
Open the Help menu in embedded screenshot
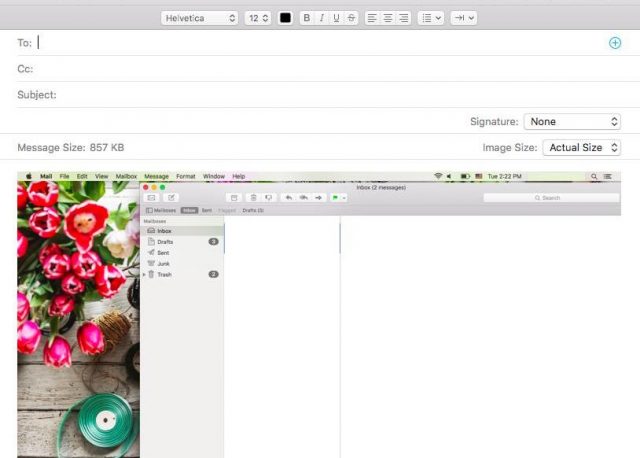click(x=238, y=176)
